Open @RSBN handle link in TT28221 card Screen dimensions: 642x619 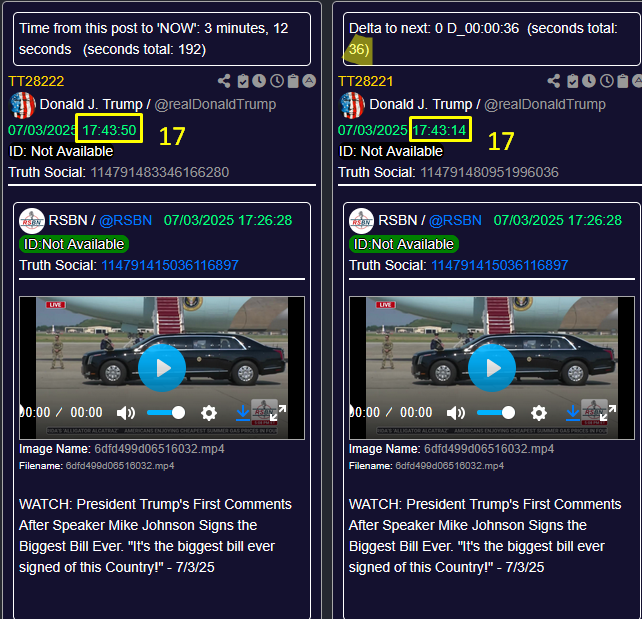click(x=455, y=220)
